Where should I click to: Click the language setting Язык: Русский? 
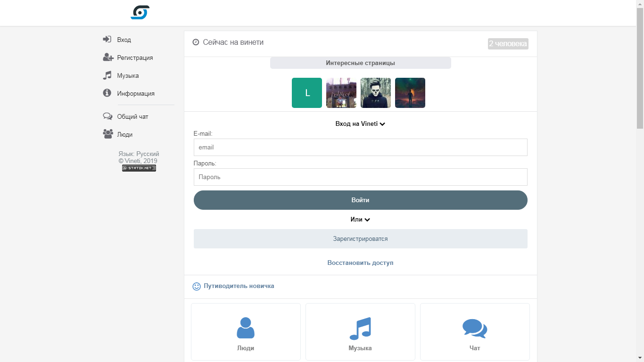(139, 154)
